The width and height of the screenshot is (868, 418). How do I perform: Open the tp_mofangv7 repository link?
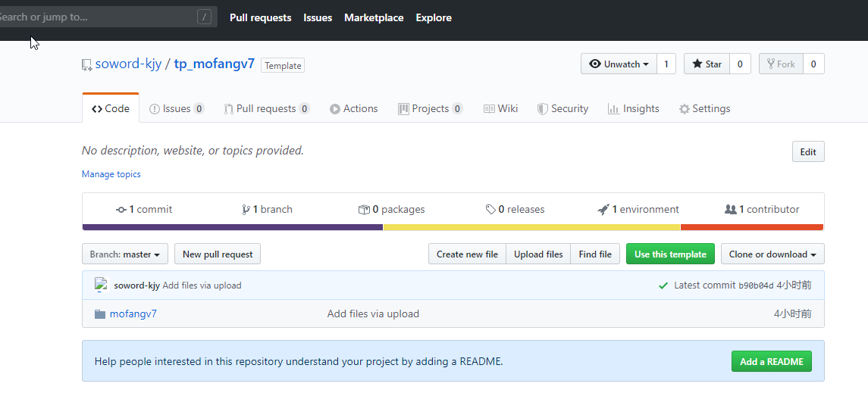click(x=215, y=64)
